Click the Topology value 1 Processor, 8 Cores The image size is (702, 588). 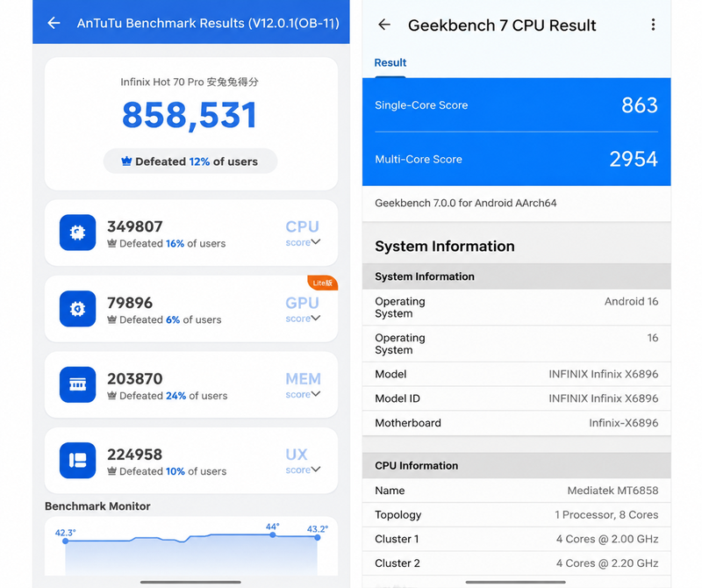[x=606, y=514]
